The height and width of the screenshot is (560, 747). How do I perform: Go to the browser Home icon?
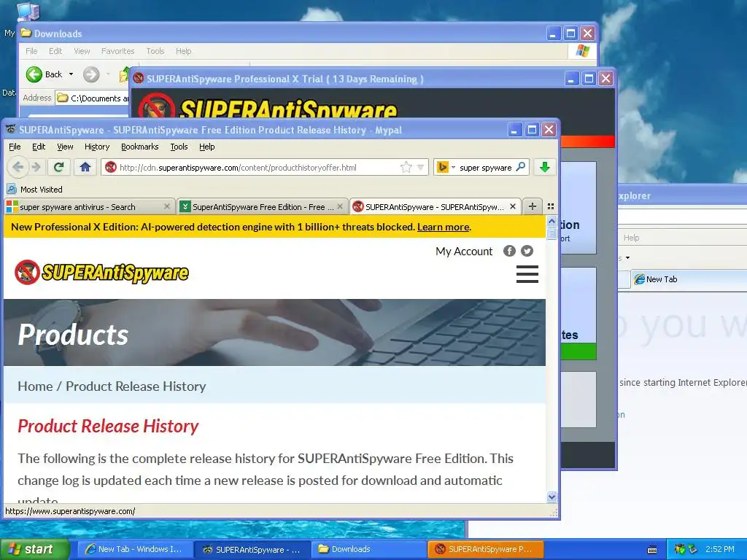click(85, 167)
